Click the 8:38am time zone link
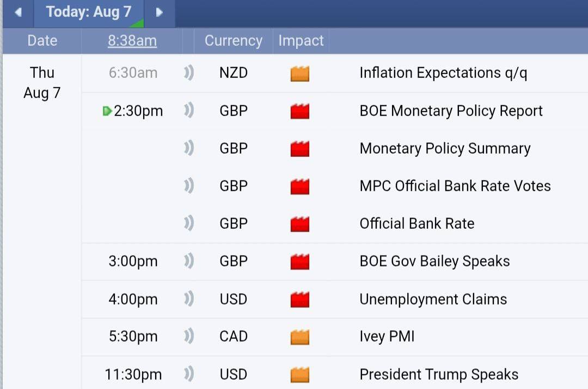The width and height of the screenshot is (588, 389). click(132, 40)
